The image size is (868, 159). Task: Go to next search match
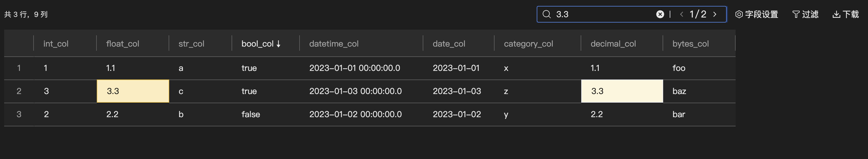coord(715,14)
